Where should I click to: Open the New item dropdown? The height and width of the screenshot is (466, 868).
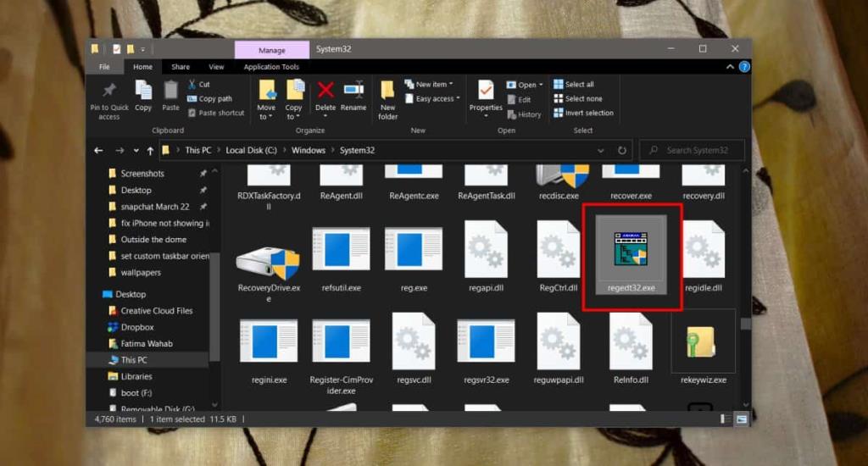[429, 84]
